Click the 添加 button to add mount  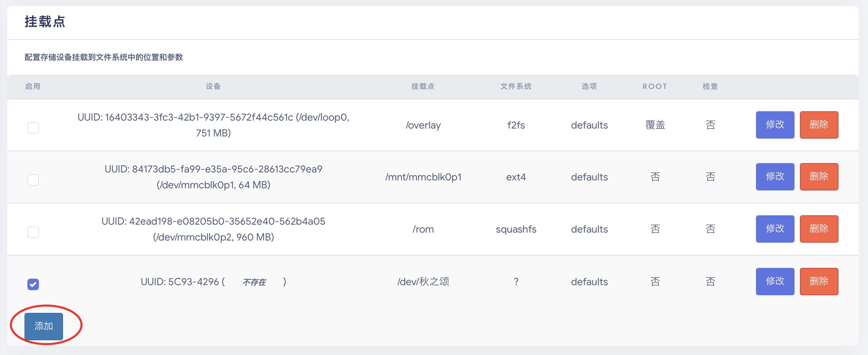[44, 326]
